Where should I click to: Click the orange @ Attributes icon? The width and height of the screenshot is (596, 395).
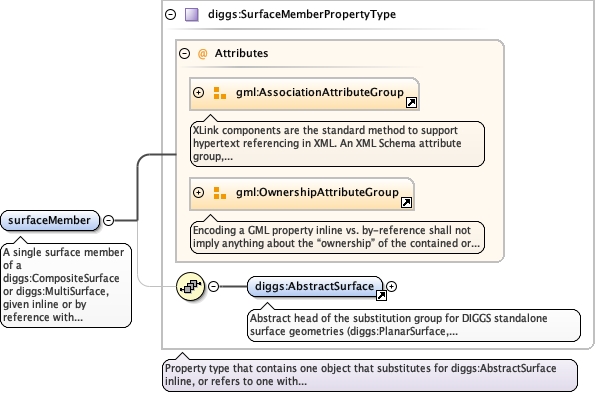(203, 54)
